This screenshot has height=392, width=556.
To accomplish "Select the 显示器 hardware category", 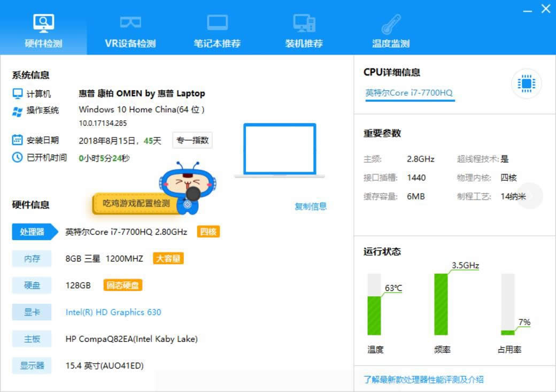I will 32,366.
